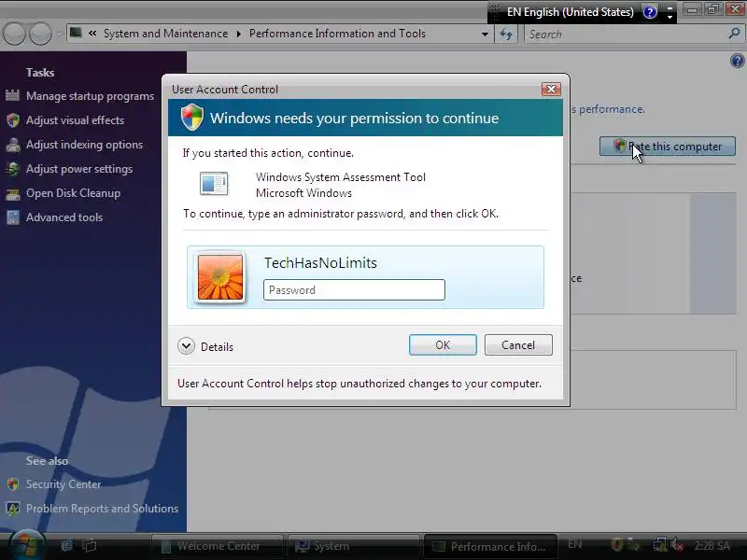This screenshot has height=560, width=747.
Task: Click the Adjust visual effects shield icon
Action: [x=13, y=120]
